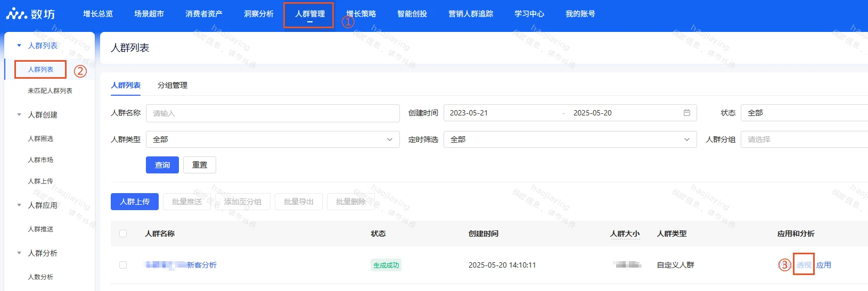
Task: Click 应用 in the 新客分析 row
Action: point(824,265)
